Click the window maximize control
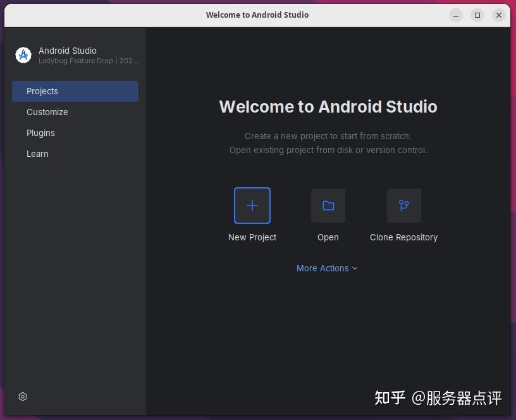Viewport: 516px width, 420px height. 477,15
